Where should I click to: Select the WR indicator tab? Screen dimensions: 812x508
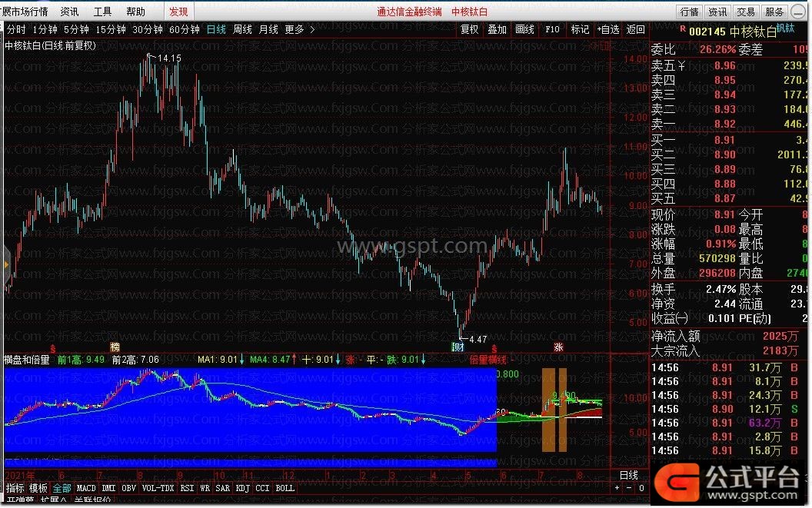point(205,488)
